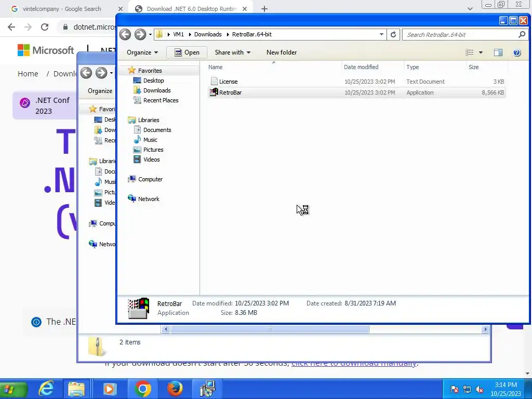Click the Forward arrow in RetroBar.64-bit window
This screenshot has height=399, width=532.
click(x=140, y=34)
